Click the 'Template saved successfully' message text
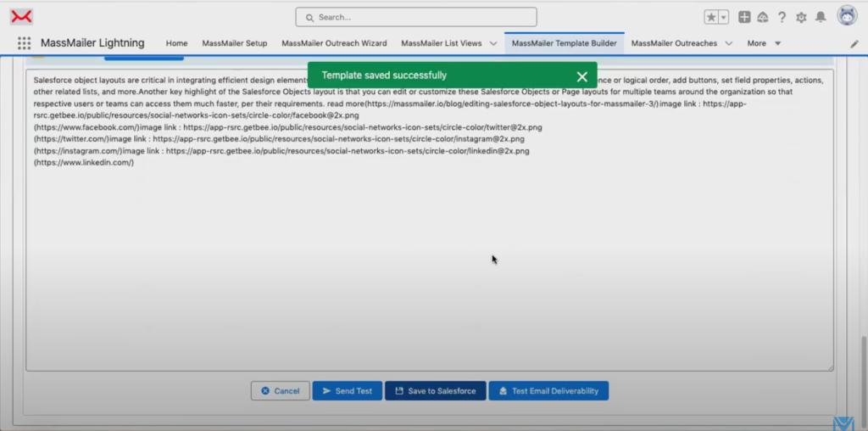868x431 pixels. coord(384,76)
